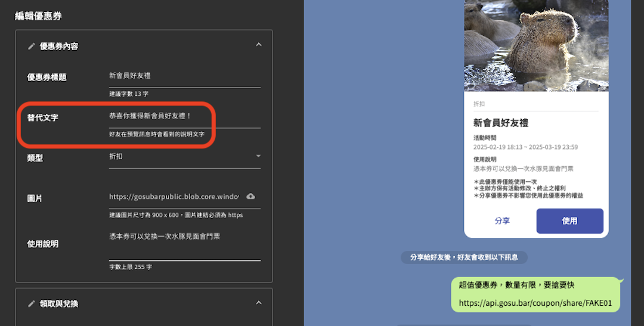The image size is (644, 326).
Task: Click the 編輯優惠券 page heading
Action: [x=38, y=17]
